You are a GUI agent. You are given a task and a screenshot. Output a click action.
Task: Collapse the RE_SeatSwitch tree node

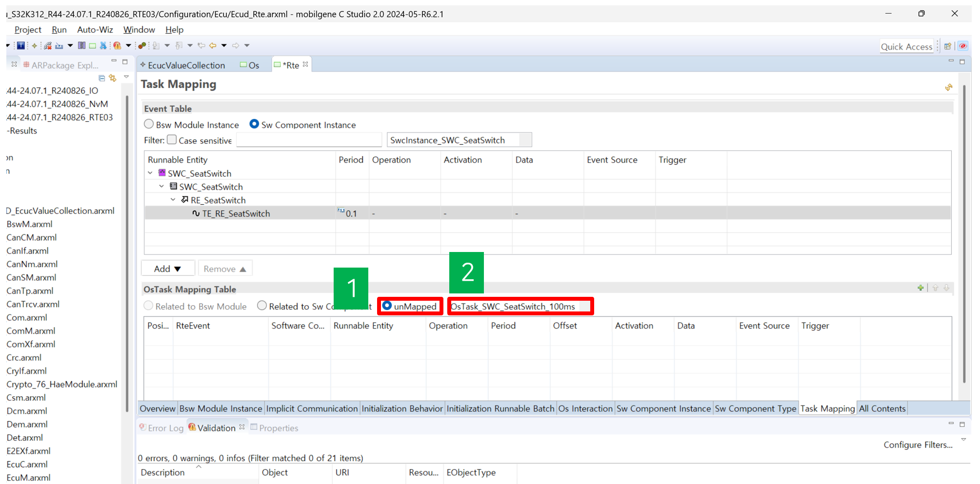tap(173, 200)
